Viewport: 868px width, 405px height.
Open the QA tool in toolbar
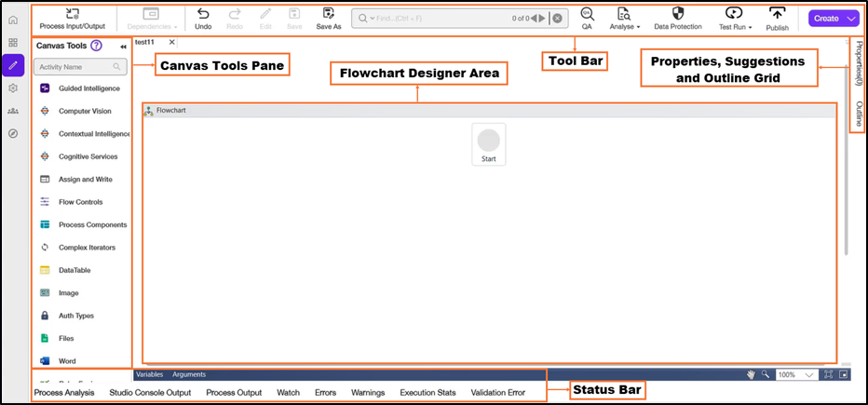point(587,15)
